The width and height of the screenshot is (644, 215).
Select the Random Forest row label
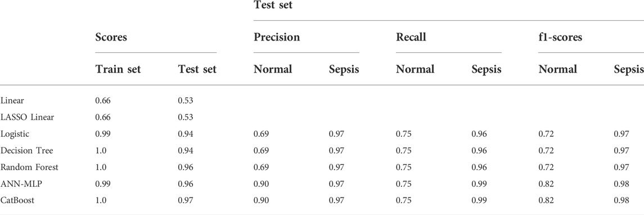tap(30, 167)
